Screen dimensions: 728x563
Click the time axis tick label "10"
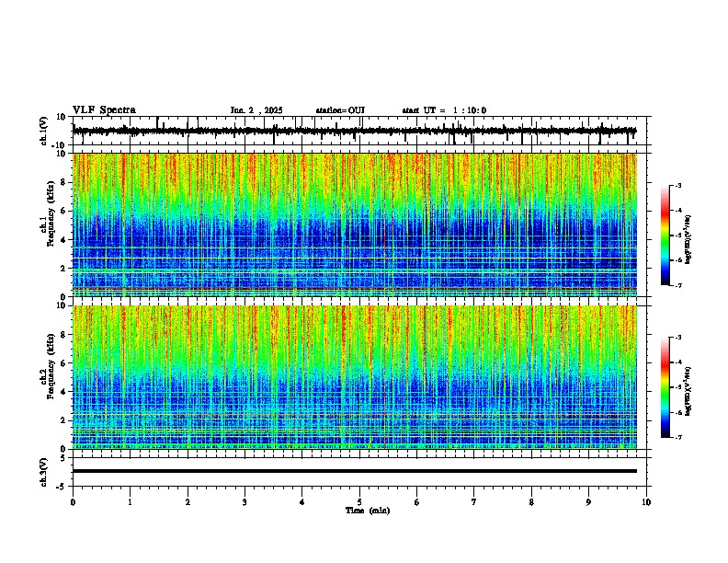click(x=646, y=502)
